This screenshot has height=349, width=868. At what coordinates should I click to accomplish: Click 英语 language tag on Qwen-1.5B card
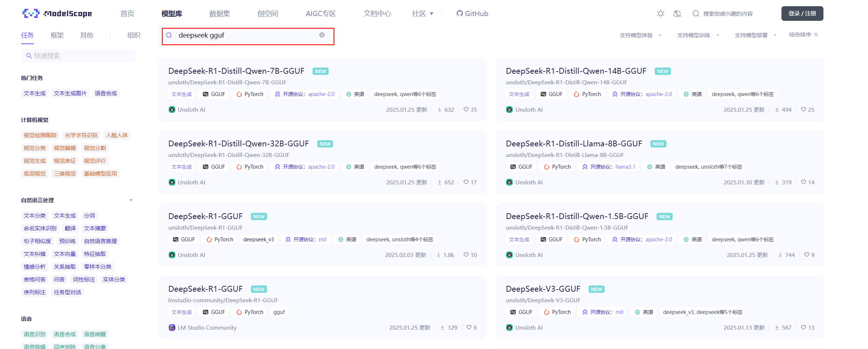(x=692, y=239)
